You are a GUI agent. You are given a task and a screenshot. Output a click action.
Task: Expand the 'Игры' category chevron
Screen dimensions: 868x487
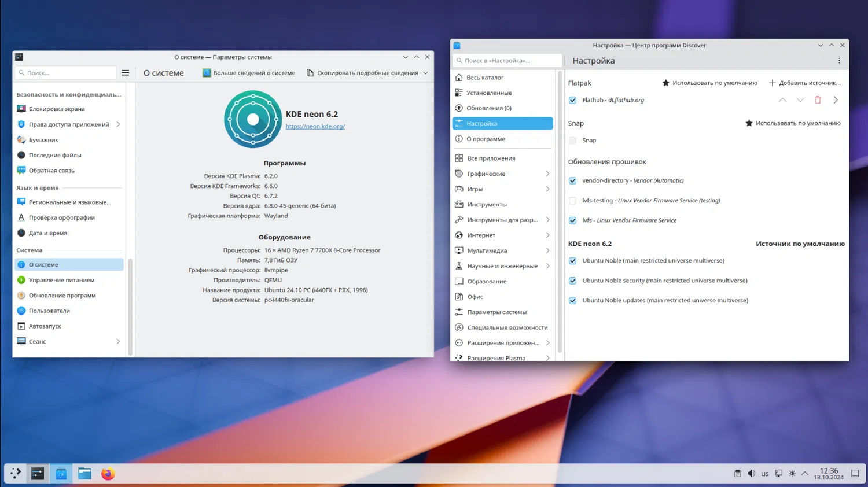tap(547, 189)
